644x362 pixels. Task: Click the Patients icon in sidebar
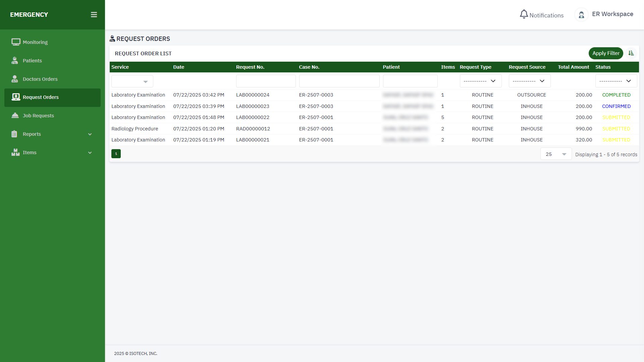(15, 61)
